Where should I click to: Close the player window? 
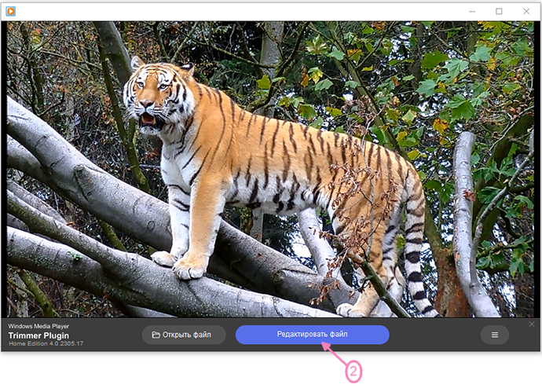pos(526,12)
